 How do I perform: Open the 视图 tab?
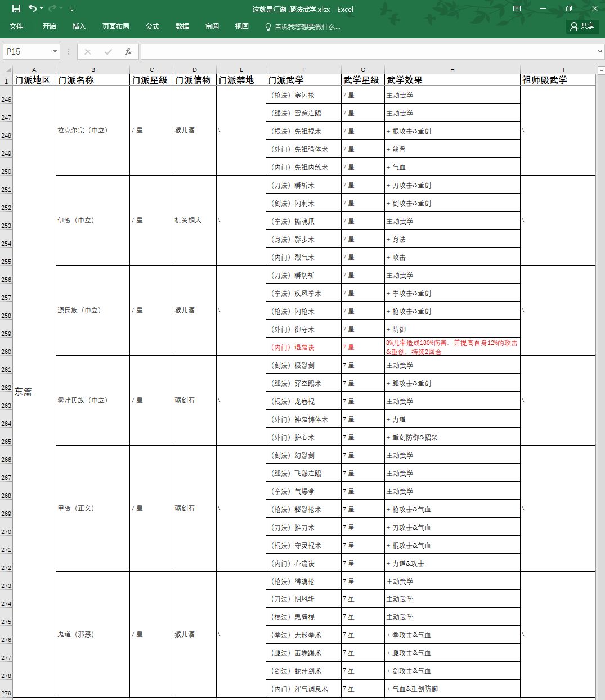242,26
